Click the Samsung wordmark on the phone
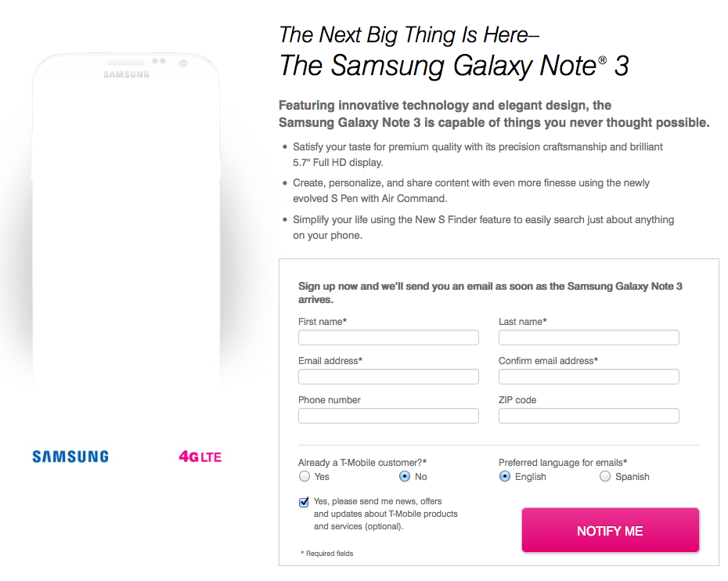728x581 pixels. (126, 75)
